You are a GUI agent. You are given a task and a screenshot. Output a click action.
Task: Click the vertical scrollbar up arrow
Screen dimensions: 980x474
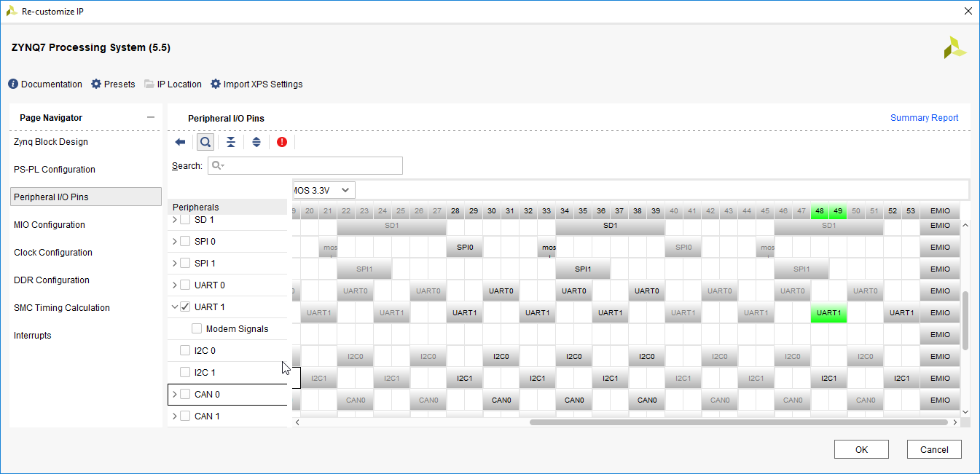point(965,225)
